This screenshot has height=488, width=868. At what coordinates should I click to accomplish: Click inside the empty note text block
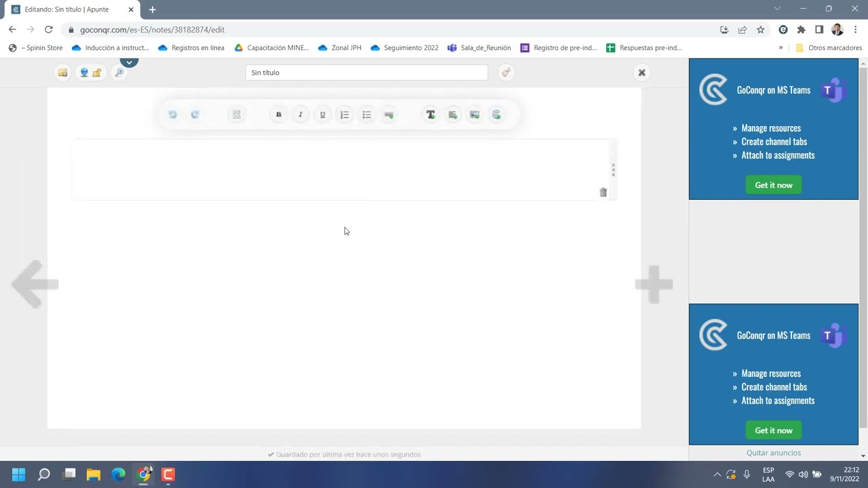(x=341, y=169)
